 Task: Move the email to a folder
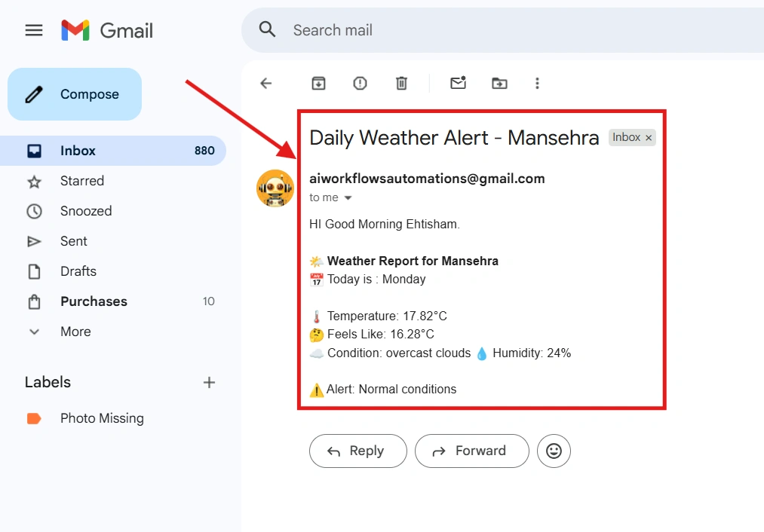coord(499,83)
